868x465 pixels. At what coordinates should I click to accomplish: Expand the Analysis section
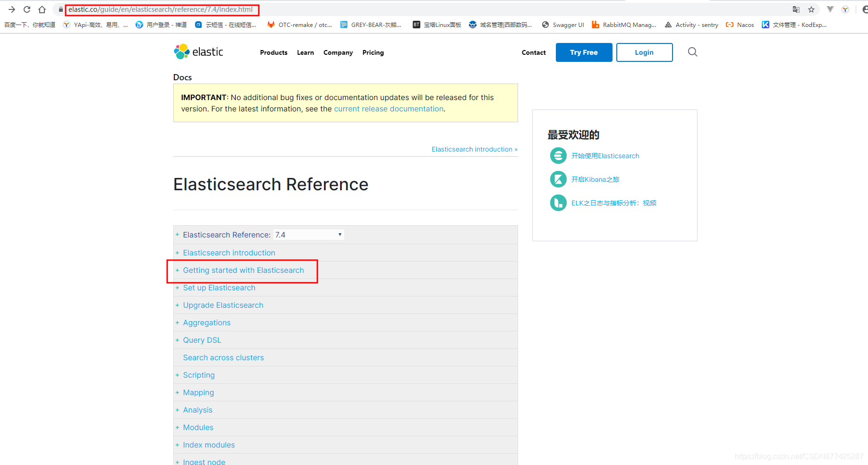tap(178, 410)
